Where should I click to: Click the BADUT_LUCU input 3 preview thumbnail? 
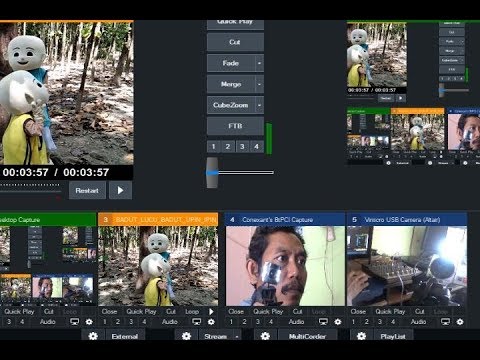158,266
